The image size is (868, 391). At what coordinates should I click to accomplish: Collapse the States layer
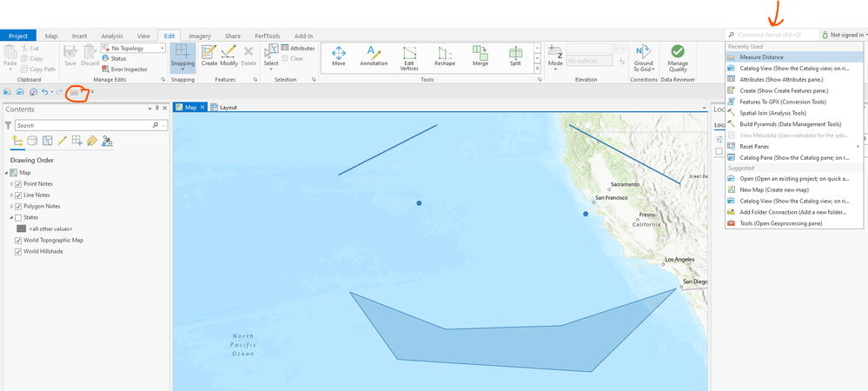pos(11,217)
